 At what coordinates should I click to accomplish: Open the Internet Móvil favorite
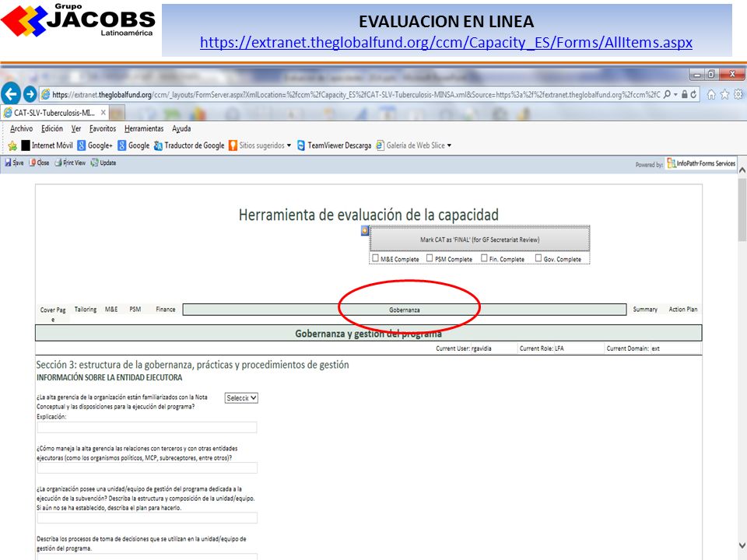click(47, 145)
